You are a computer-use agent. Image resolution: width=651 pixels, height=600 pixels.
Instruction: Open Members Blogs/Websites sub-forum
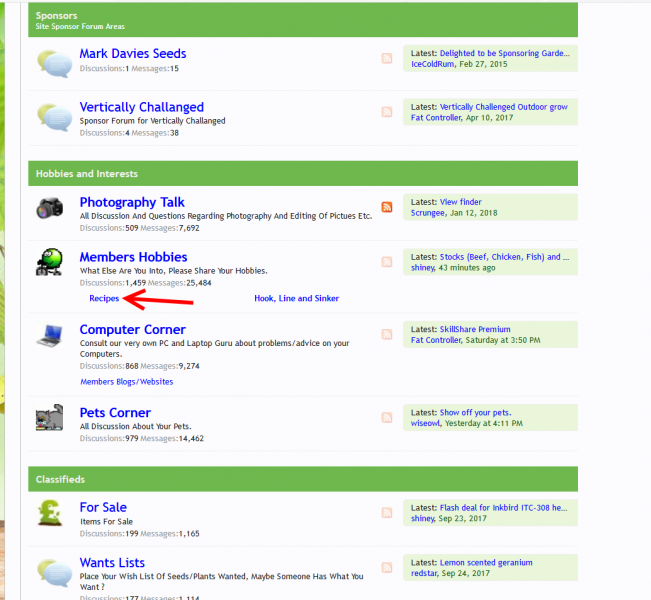pyautogui.click(x=126, y=381)
